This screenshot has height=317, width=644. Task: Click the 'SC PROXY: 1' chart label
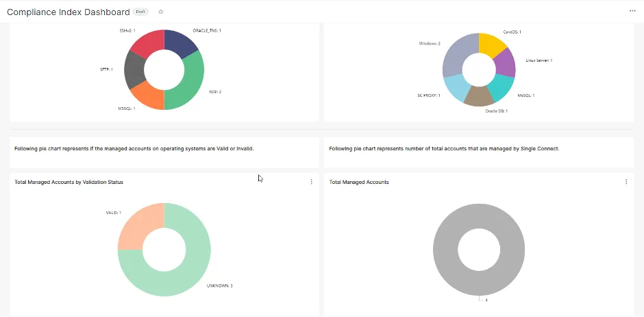429,95
